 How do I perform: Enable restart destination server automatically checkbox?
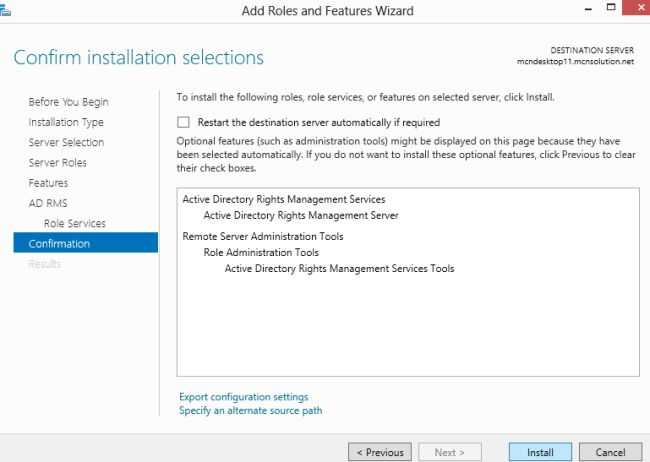click(x=183, y=122)
